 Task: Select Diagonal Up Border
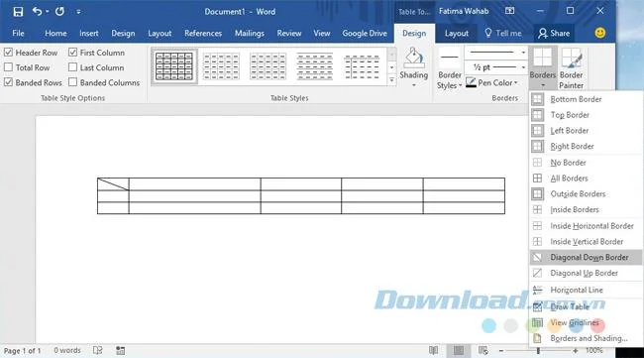pos(586,273)
